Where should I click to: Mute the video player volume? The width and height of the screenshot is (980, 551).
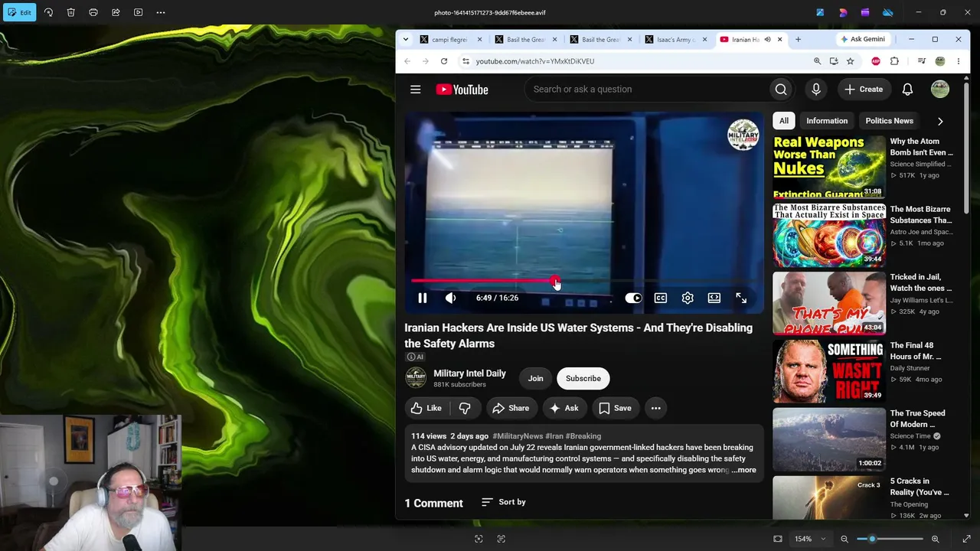tap(450, 298)
